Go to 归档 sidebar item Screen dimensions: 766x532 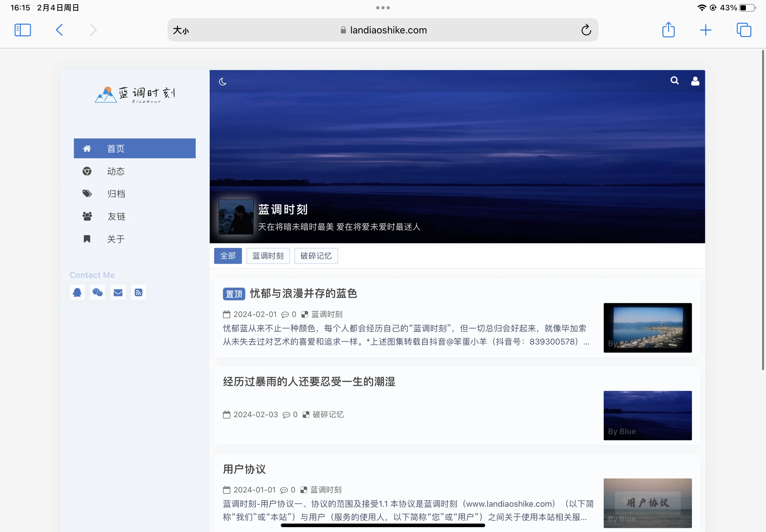tap(116, 194)
